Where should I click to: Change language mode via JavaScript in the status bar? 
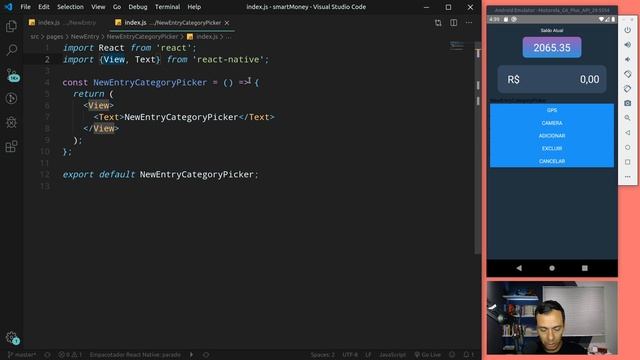(x=392, y=355)
